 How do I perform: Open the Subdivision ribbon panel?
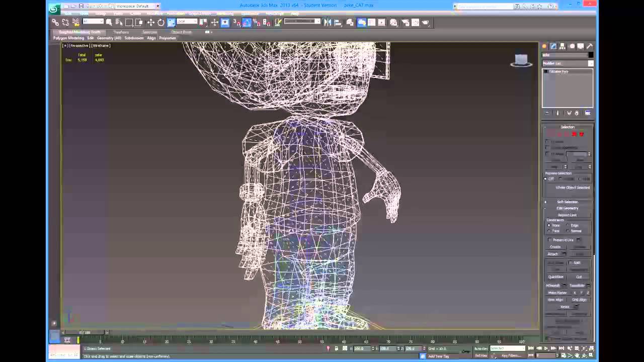click(134, 38)
